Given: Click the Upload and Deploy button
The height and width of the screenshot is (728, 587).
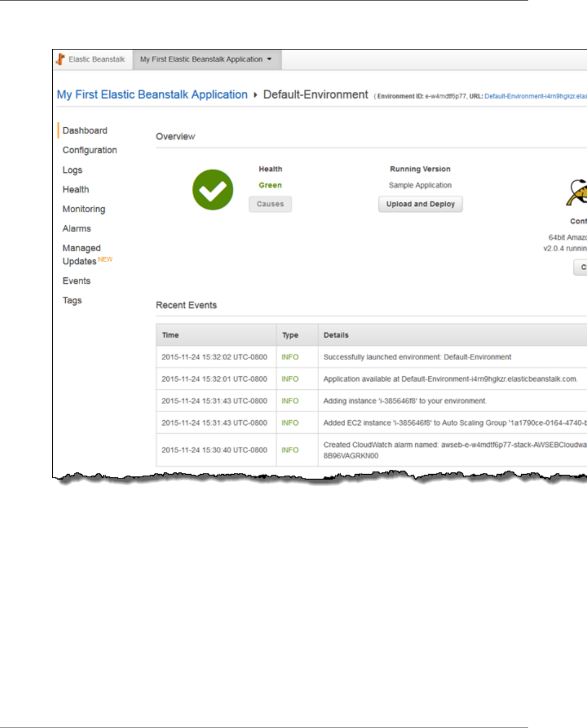Looking at the screenshot, I should [x=420, y=204].
